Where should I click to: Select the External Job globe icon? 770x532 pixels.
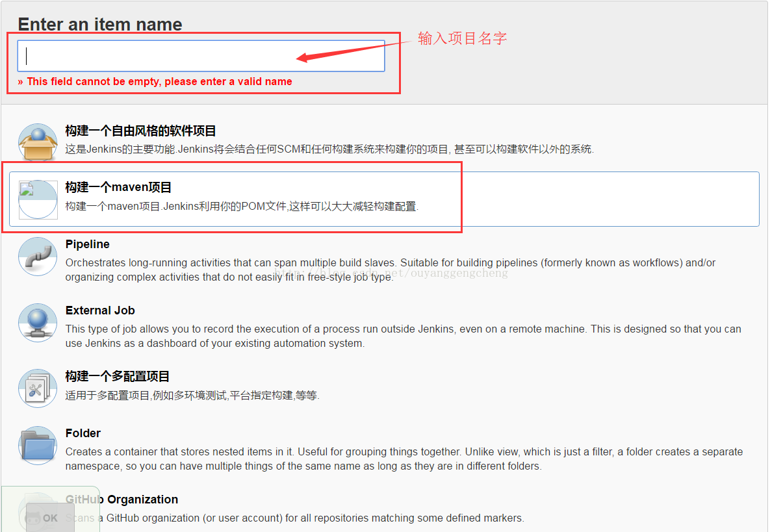coord(38,322)
